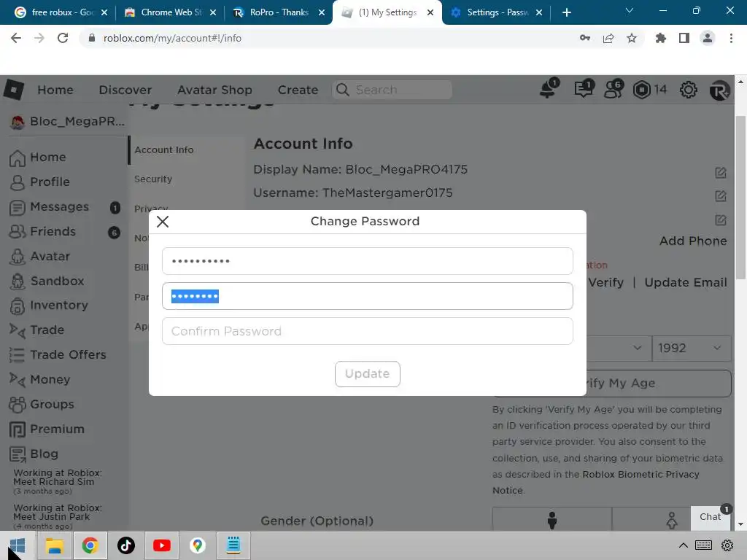The image size is (747, 560).
Task: Click the Update button
Action: pos(368,374)
